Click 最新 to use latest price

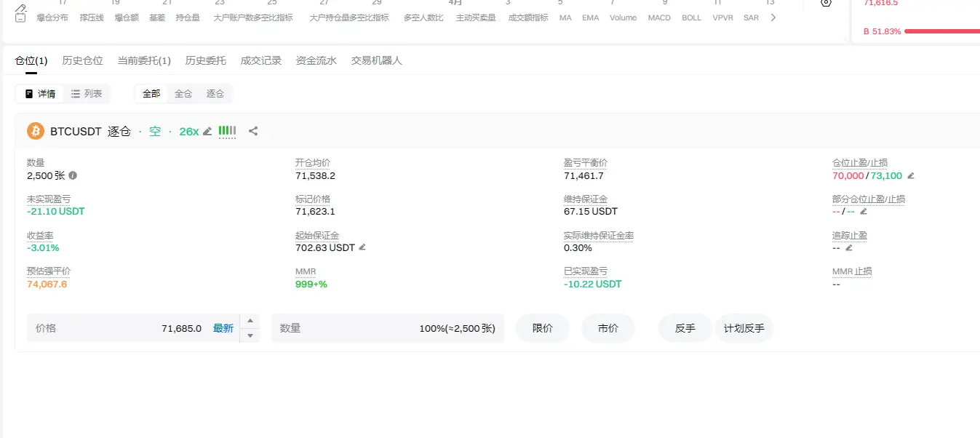(x=223, y=328)
